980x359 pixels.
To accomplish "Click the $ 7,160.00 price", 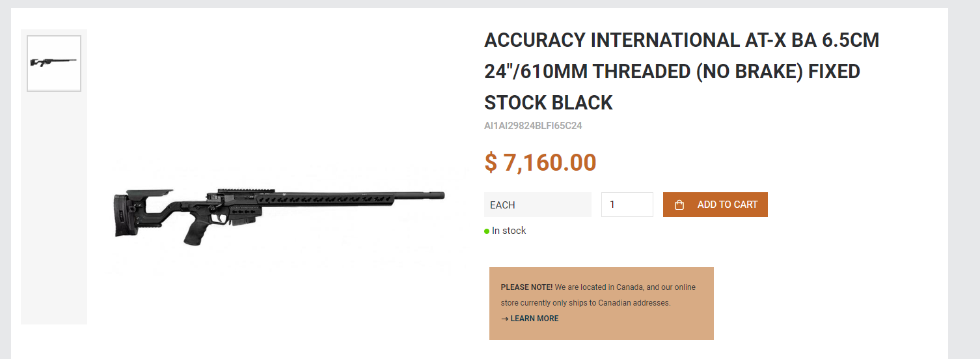I will click(x=540, y=162).
